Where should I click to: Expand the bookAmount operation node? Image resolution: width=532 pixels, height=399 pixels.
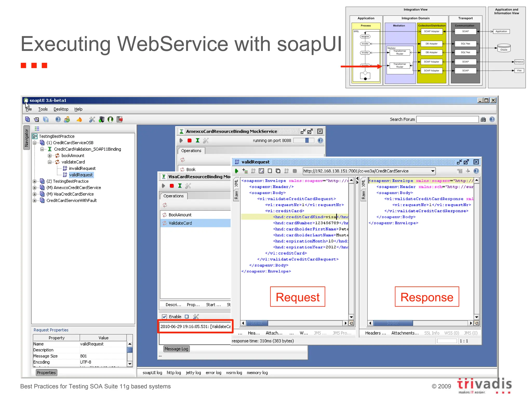[50, 156]
